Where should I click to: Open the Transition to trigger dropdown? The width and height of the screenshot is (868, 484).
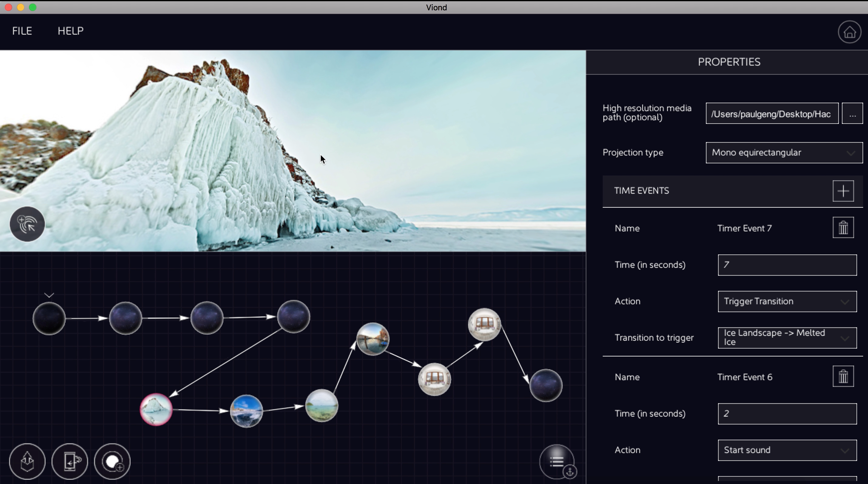point(787,337)
